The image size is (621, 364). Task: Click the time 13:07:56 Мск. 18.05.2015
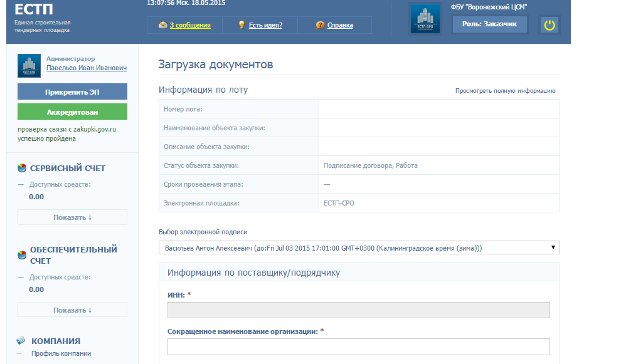coord(186,3)
